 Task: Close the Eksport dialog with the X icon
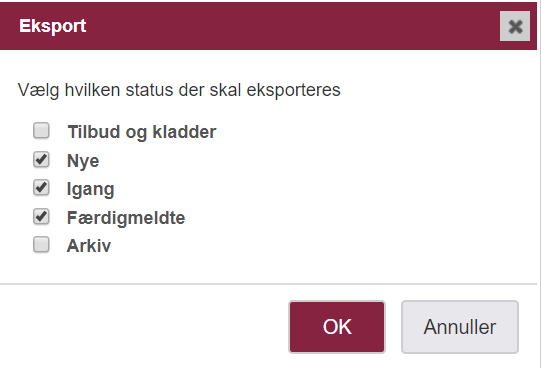[x=515, y=26]
